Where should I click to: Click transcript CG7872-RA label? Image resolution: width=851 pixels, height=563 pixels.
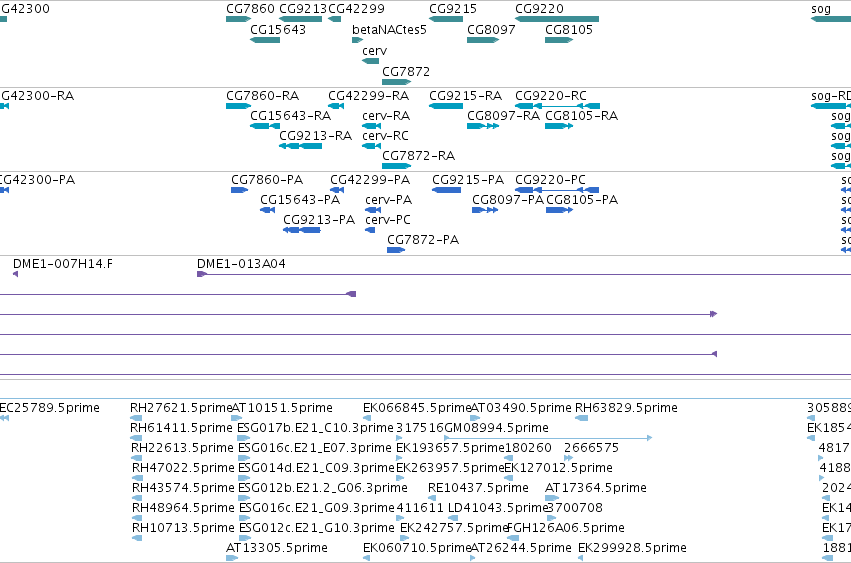pos(418,156)
